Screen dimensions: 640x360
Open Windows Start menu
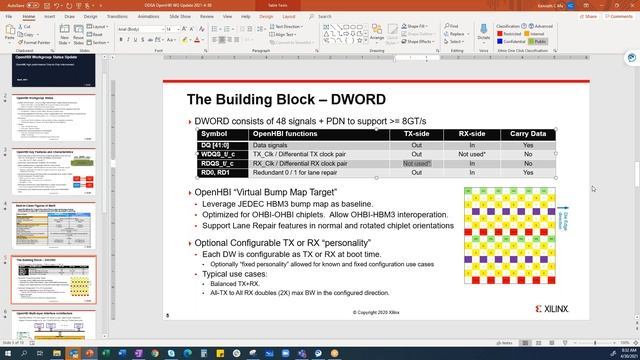(x=8, y=353)
